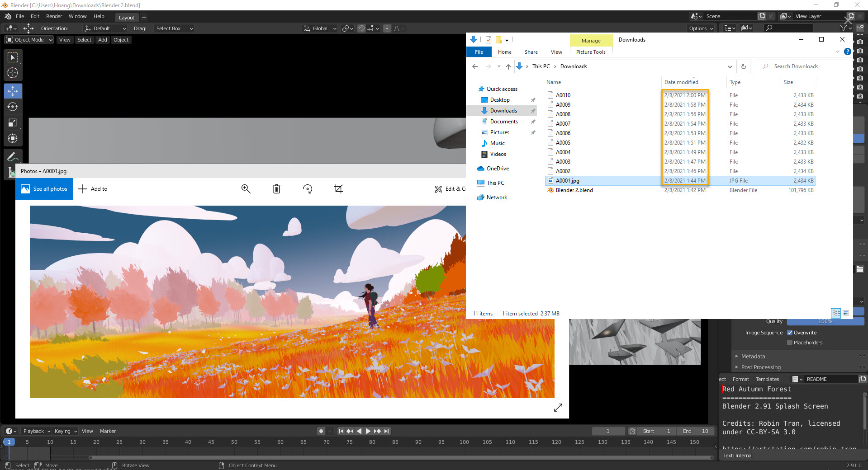Select the Select Box tool in Blender toolbar
Image resolution: width=868 pixels, height=470 pixels.
click(13, 57)
